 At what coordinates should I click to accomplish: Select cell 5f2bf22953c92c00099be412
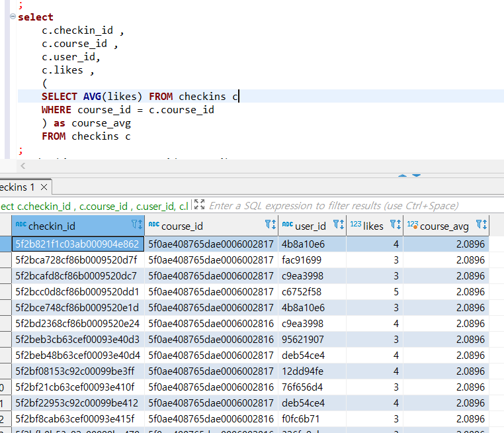pos(78,403)
